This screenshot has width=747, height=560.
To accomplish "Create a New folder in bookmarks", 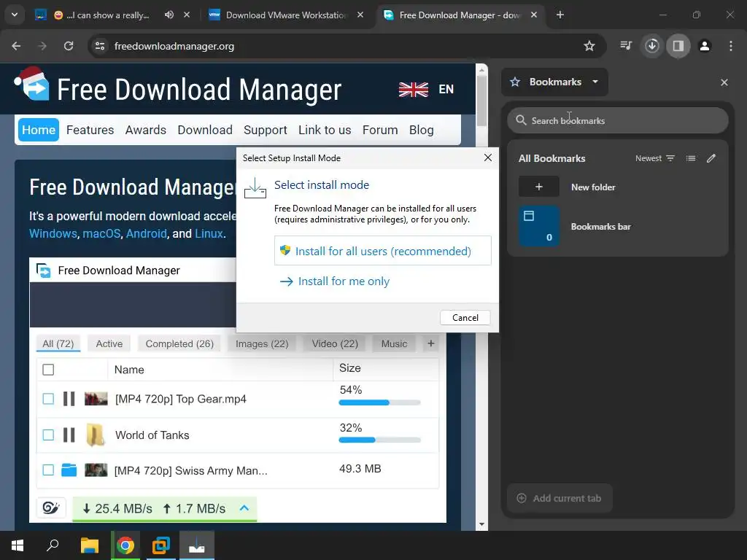I will click(x=617, y=187).
